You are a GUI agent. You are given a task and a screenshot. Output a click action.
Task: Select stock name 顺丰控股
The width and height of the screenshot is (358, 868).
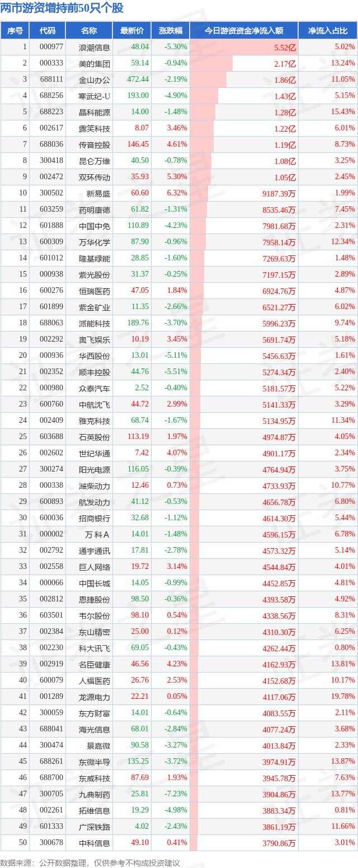[95, 372]
